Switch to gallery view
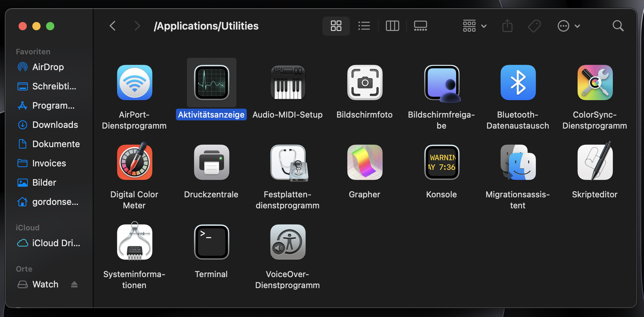 (420, 26)
